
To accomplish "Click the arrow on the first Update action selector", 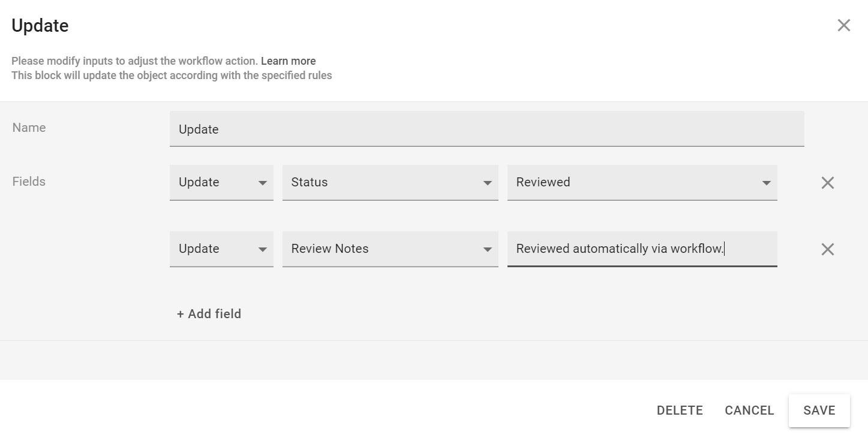I will [263, 183].
